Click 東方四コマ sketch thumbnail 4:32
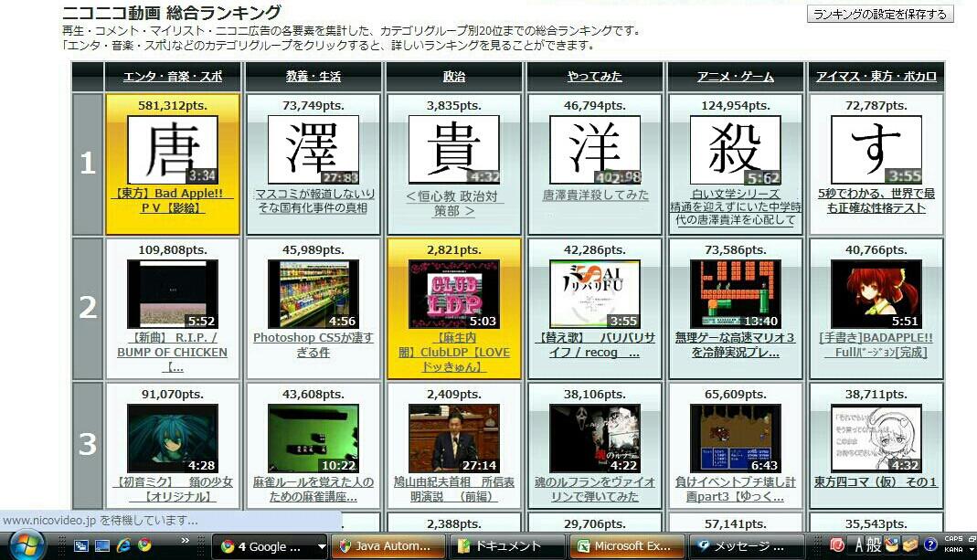This screenshot has width=977, height=560. [876, 438]
